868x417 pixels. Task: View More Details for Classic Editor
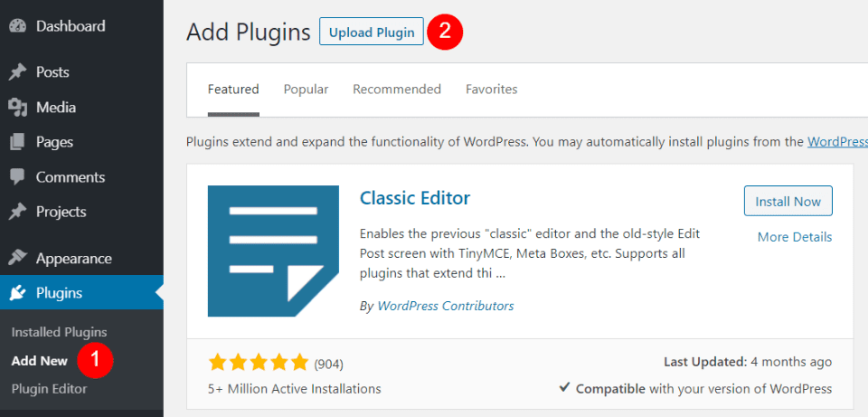[x=795, y=237]
